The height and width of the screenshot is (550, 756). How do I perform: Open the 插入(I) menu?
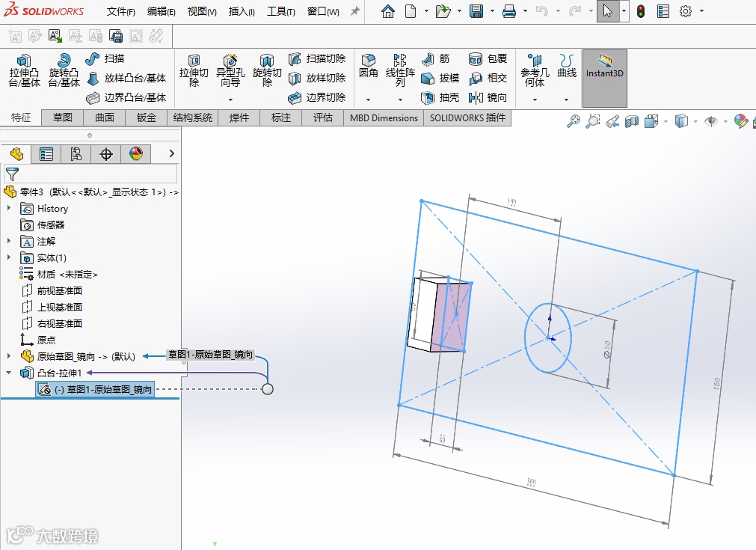[242, 11]
